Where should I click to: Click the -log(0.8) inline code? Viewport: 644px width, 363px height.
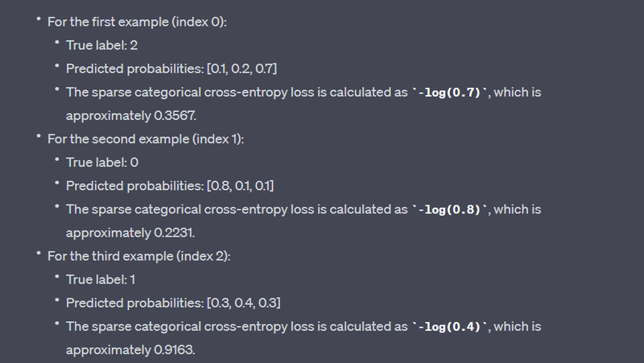point(451,209)
